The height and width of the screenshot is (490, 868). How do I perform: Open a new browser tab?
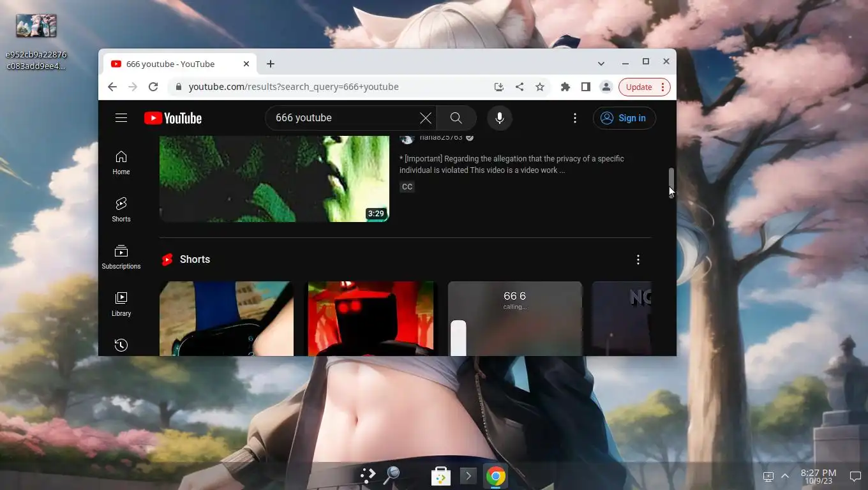pos(271,64)
